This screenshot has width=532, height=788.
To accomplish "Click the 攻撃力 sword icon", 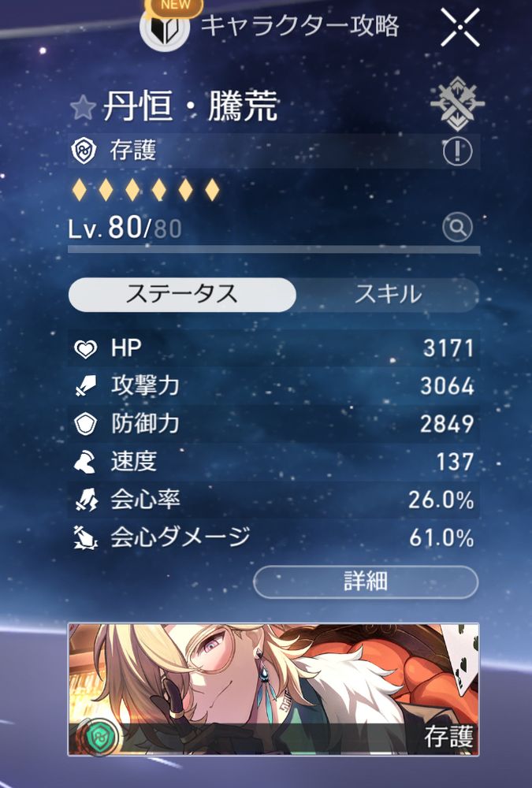I will 85,386.
